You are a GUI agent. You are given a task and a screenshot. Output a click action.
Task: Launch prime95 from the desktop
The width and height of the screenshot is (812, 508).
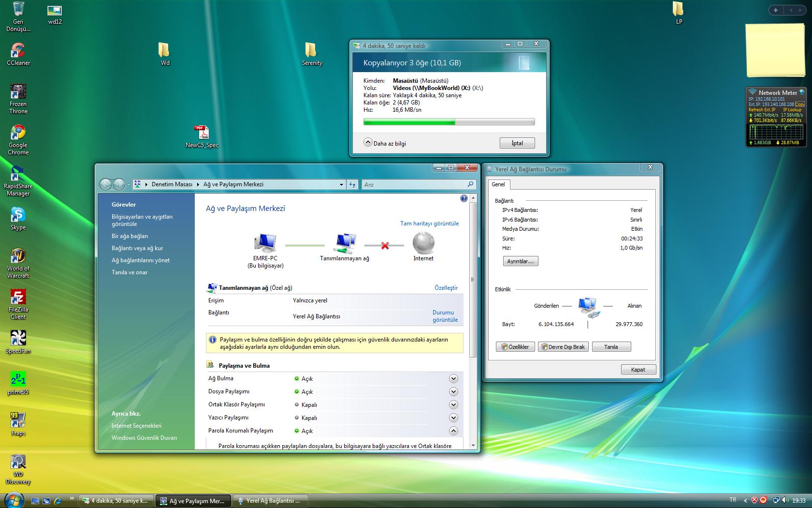(18, 383)
